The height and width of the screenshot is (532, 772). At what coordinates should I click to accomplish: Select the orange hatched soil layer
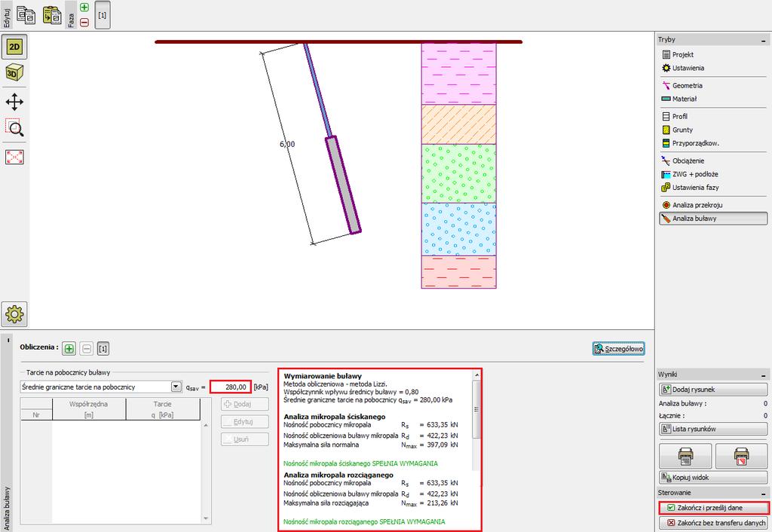(x=458, y=124)
